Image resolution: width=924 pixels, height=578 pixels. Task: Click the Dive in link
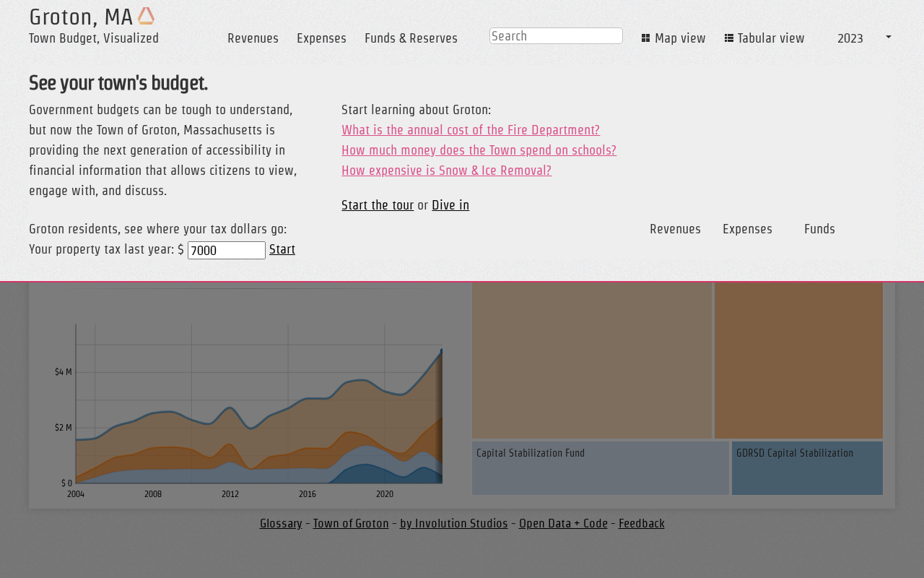tap(450, 206)
